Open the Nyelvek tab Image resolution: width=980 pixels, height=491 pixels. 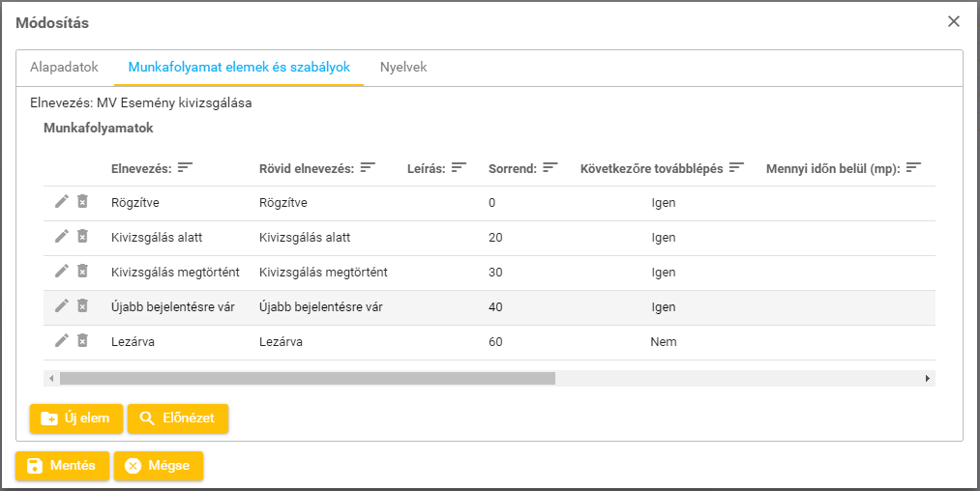point(403,68)
